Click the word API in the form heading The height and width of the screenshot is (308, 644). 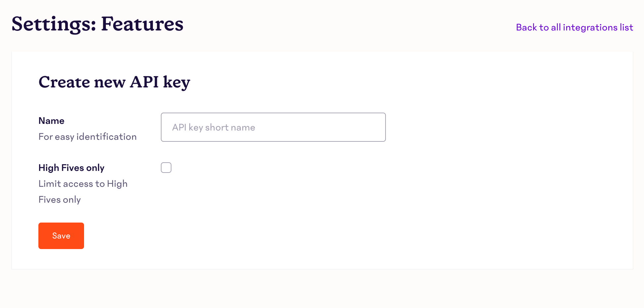pyautogui.click(x=144, y=82)
